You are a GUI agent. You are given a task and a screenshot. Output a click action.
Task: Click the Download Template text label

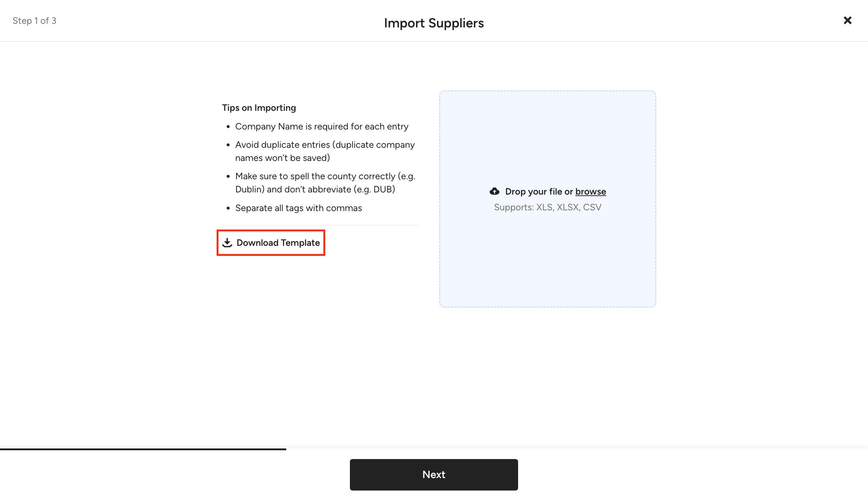[x=278, y=243]
